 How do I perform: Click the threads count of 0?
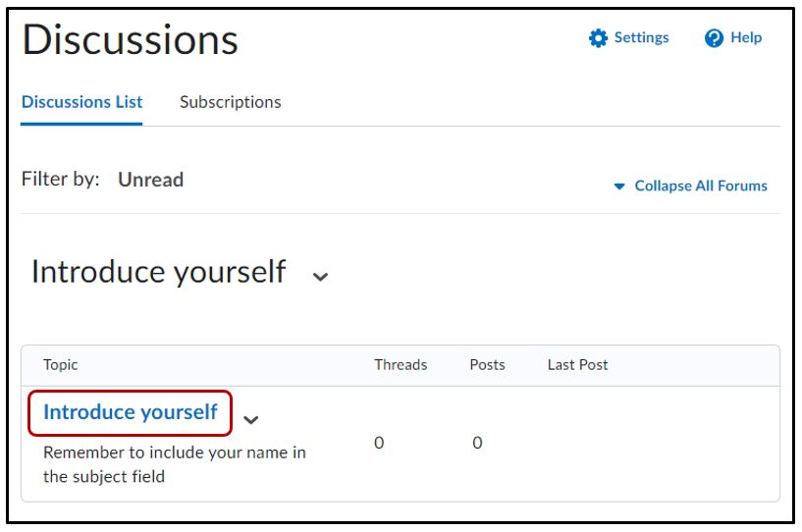379,443
